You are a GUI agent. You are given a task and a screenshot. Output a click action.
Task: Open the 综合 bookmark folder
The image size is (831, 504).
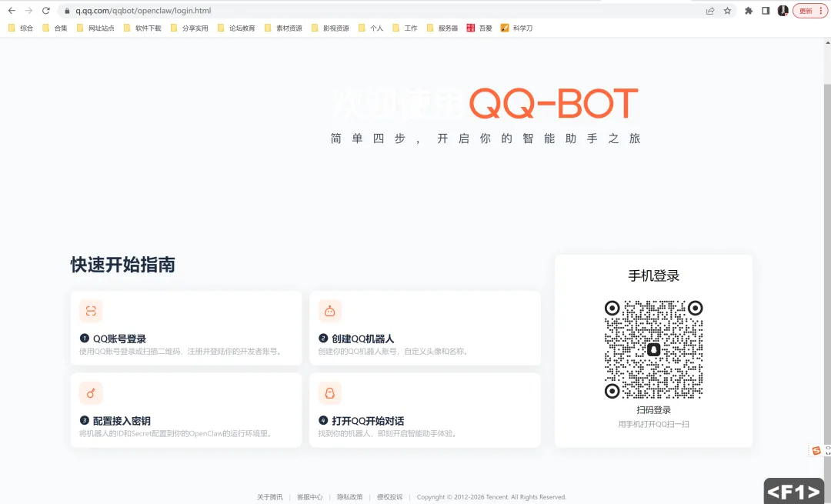pos(21,28)
